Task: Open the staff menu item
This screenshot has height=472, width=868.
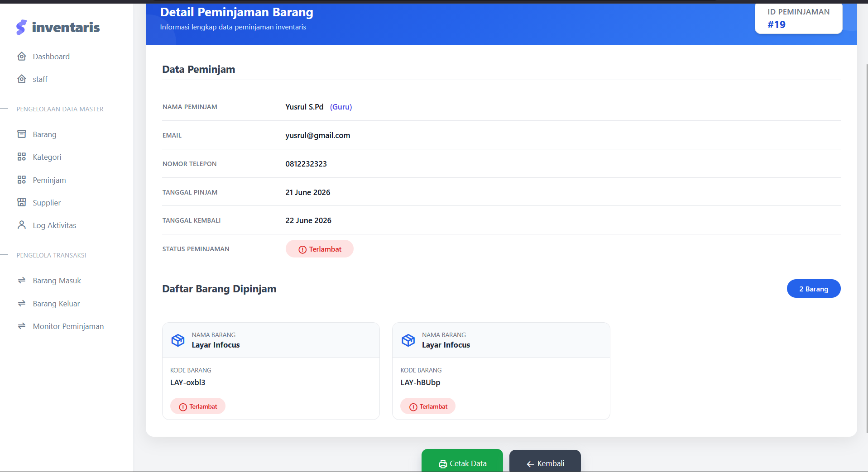Action: 40,79
